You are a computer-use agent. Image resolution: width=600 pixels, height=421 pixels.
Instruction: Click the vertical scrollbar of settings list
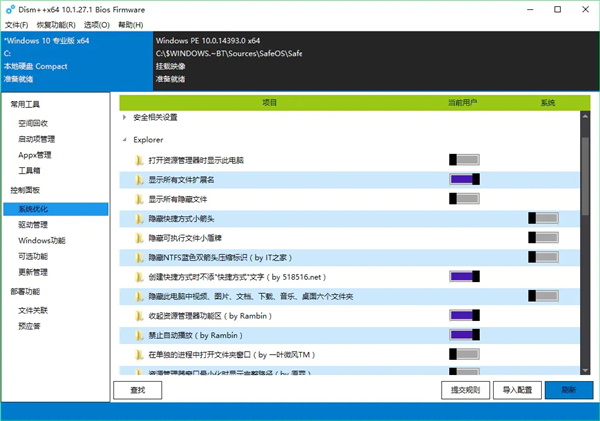(586, 170)
